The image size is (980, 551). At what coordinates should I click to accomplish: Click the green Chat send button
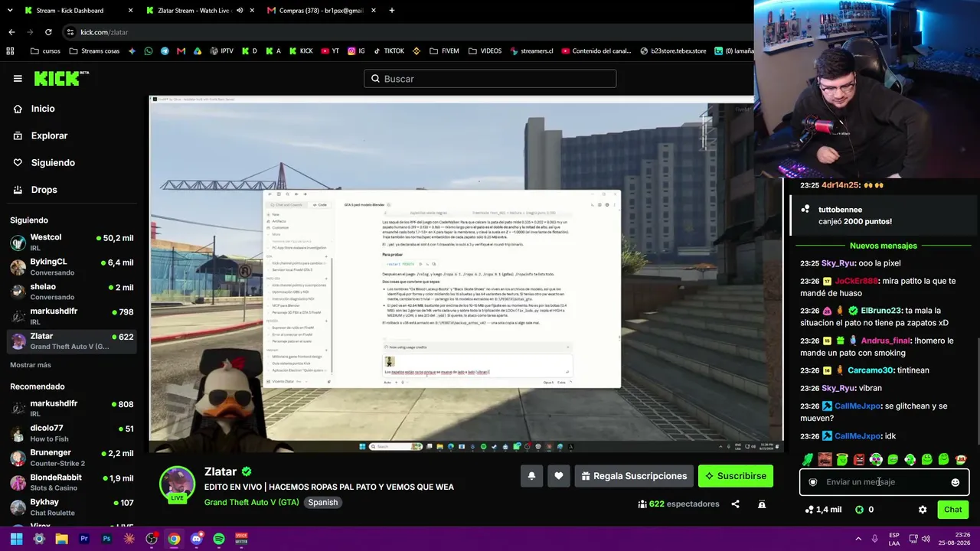pos(953,510)
